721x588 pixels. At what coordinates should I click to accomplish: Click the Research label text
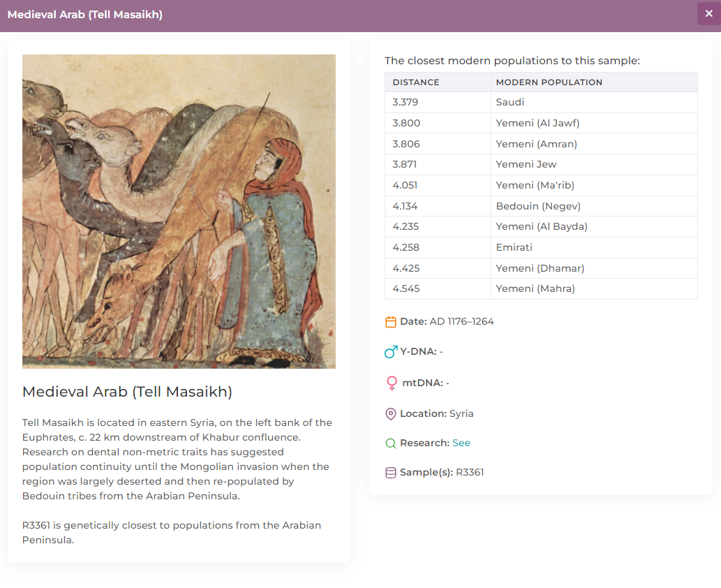pos(424,443)
